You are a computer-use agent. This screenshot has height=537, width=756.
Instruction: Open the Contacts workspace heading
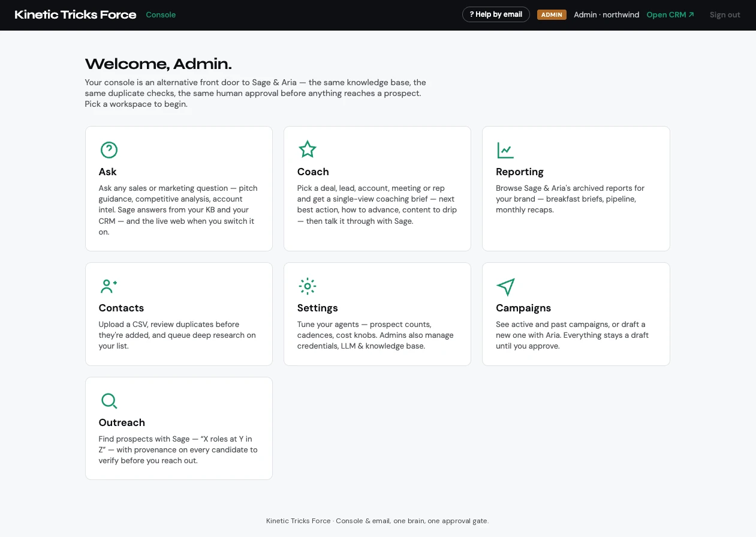tap(121, 308)
